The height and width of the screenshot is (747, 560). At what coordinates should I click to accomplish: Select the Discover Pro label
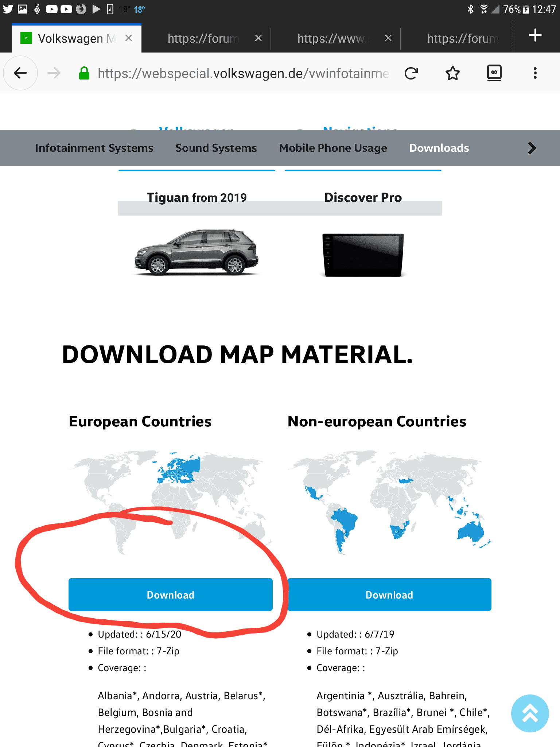363,197
